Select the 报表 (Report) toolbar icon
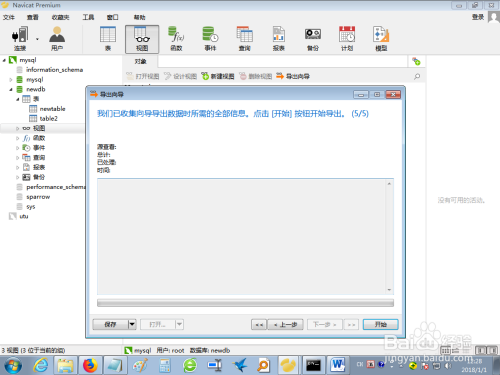The height and width of the screenshot is (375, 500). click(279, 39)
